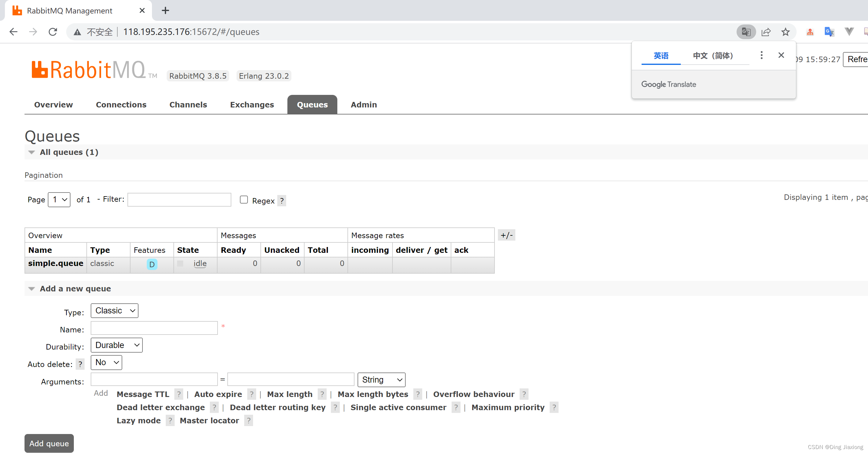Select 英语 tab in translate popup

[x=661, y=55]
